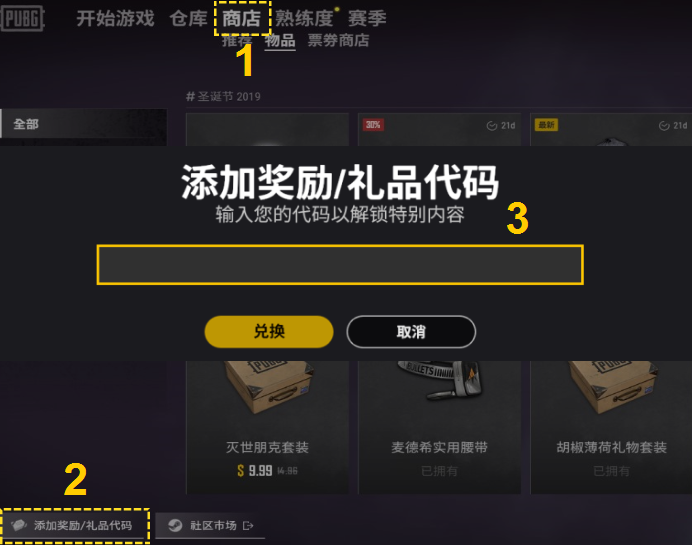Select the 票券商店 sub-tab

click(338, 41)
